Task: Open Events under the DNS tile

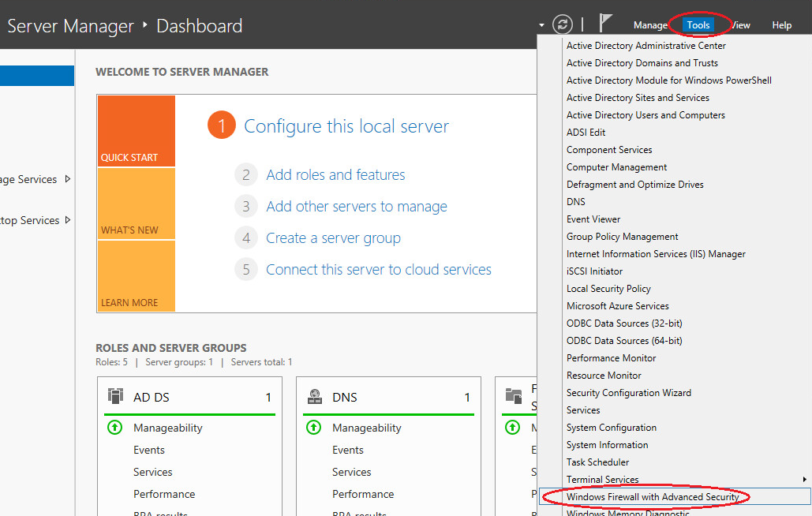Action: click(x=347, y=449)
